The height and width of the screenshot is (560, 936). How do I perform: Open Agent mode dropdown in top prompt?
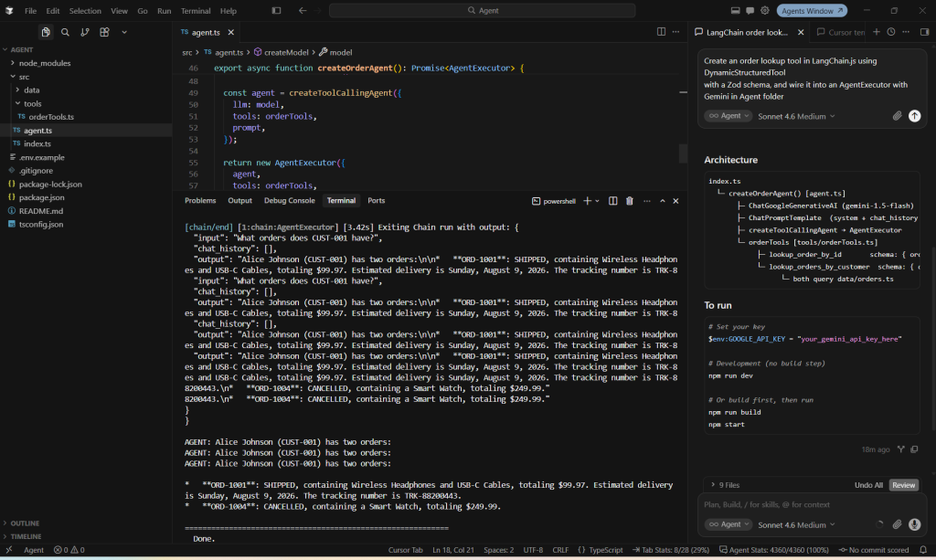[x=728, y=116]
